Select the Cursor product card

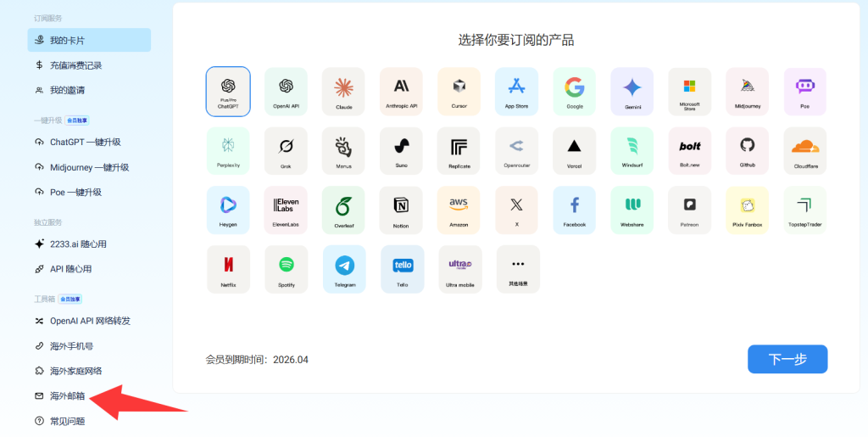coord(459,92)
